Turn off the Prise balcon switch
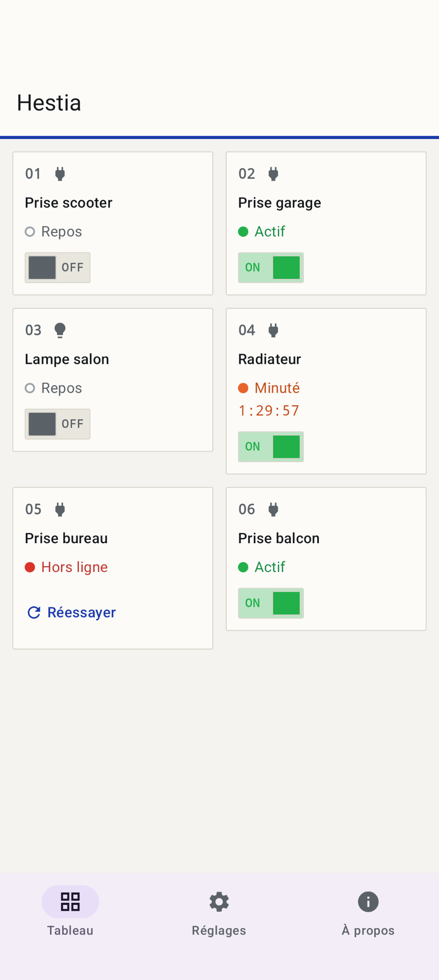This screenshot has height=980, width=439. [x=271, y=603]
